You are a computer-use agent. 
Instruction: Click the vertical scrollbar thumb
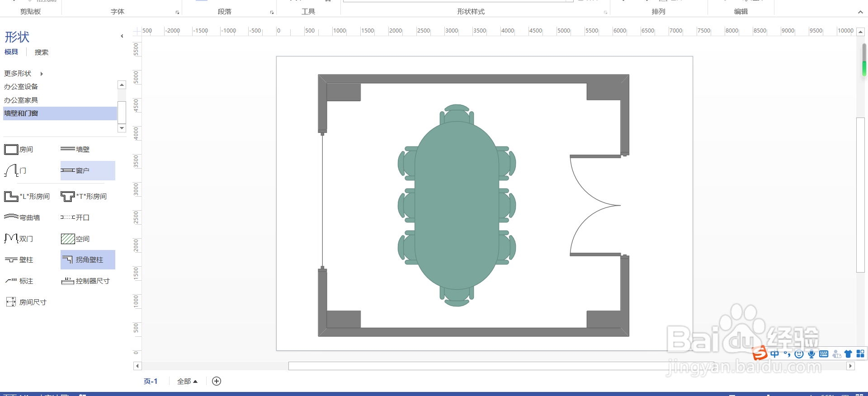[860, 194]
